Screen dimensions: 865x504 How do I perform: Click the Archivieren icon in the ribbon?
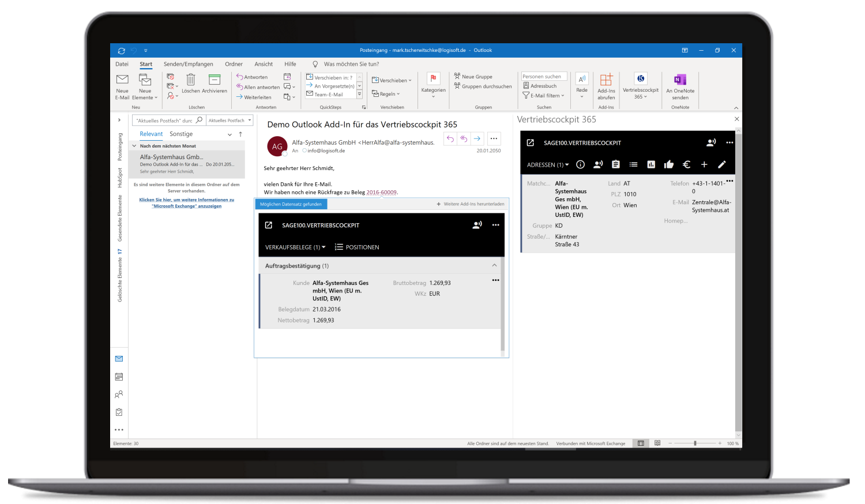(x=215, y=80)
